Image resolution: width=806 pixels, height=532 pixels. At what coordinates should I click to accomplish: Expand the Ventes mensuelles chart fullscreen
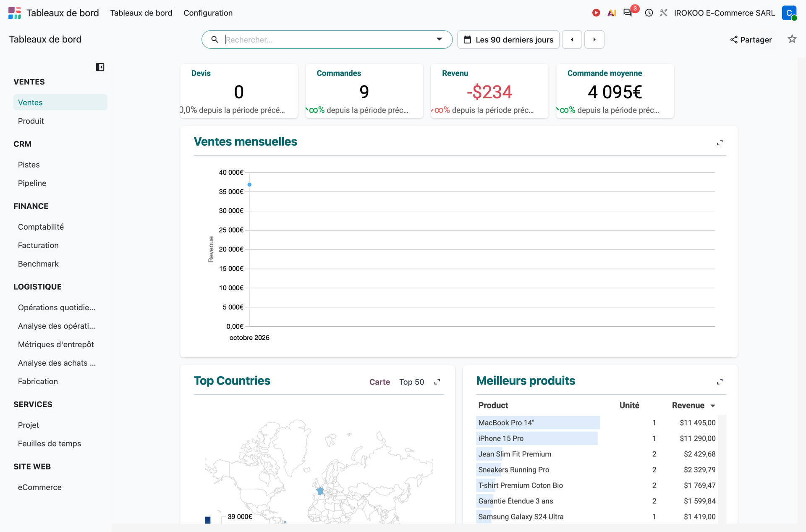[x=720, y=143]
